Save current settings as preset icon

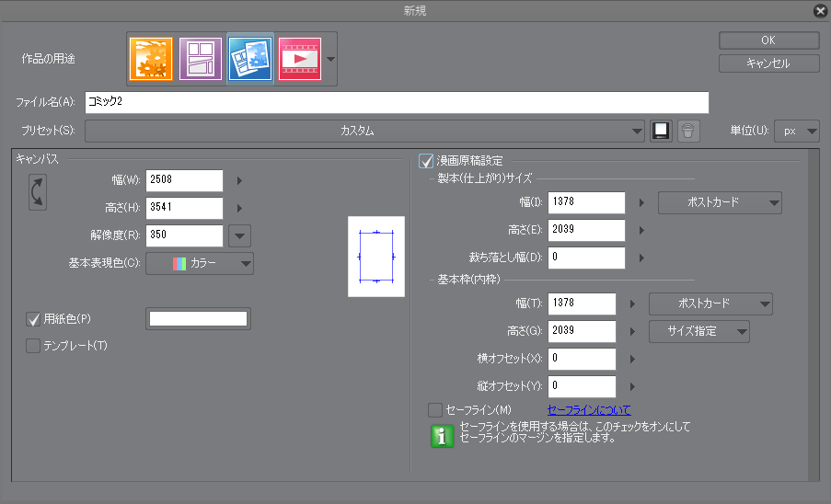(x=661, y=131)
